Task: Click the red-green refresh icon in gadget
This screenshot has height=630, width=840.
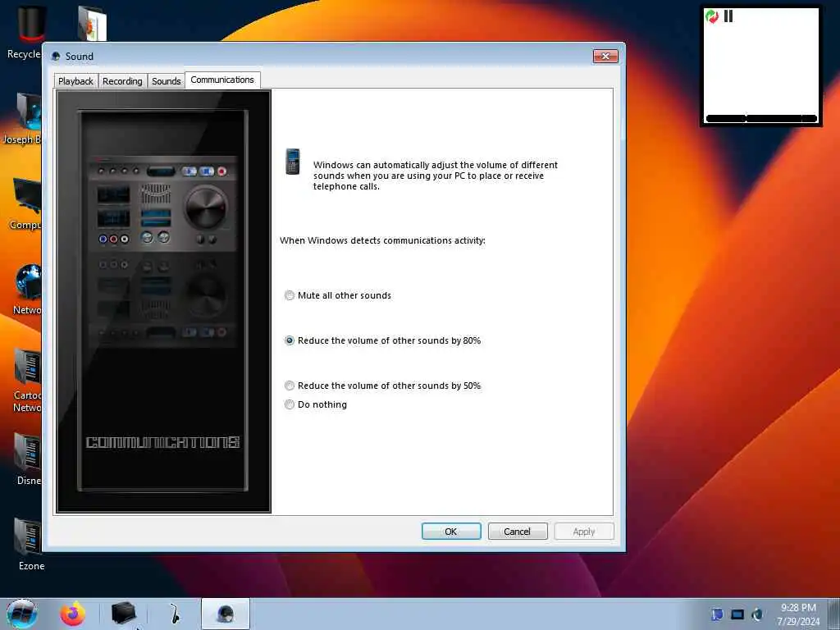Action: click(x=712, y=16)
